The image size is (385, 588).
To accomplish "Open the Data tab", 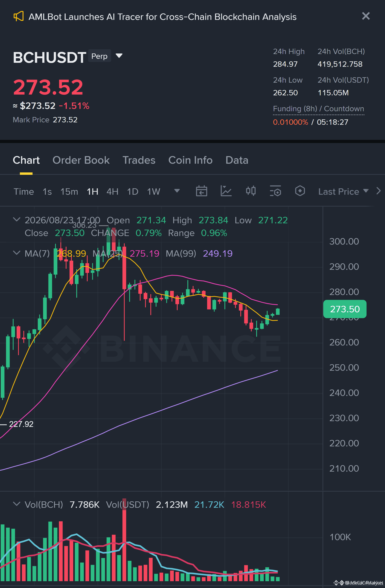I will [237, 160].
